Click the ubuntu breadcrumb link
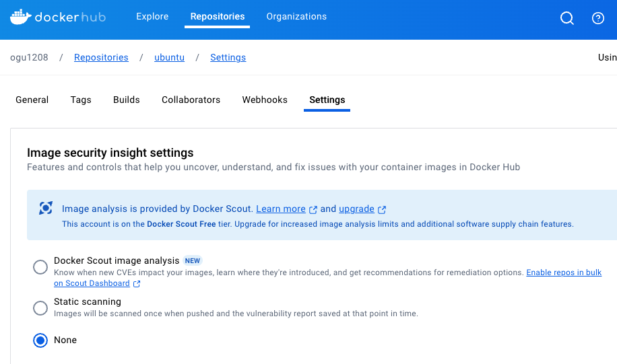The width and height of the screenshot is (617, 364). pyautogui.click(x=169, y=57)
